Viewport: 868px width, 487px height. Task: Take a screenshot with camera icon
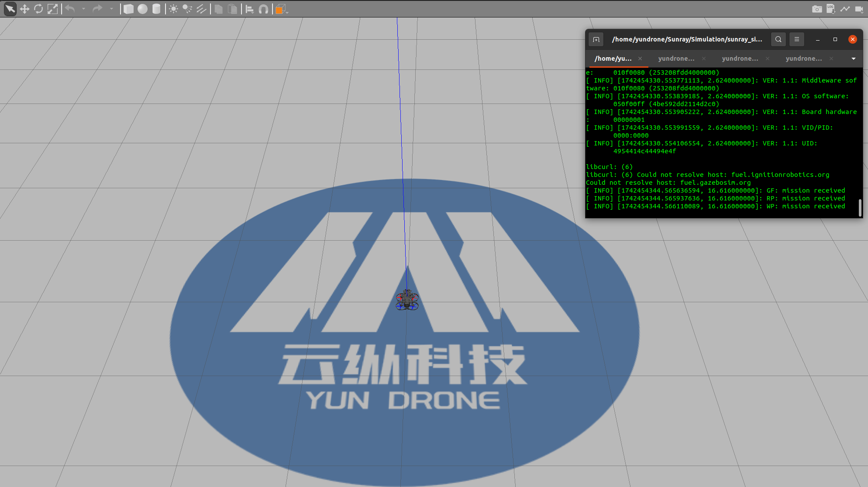tap(817, 9)
